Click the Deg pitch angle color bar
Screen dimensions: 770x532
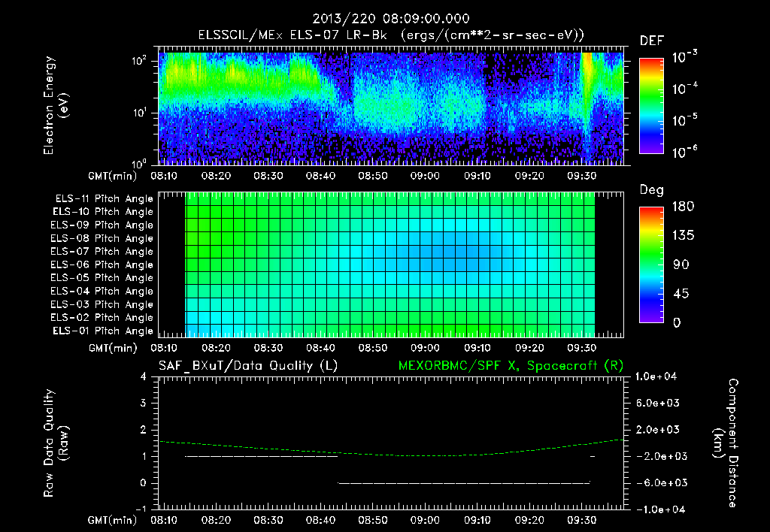651,264
